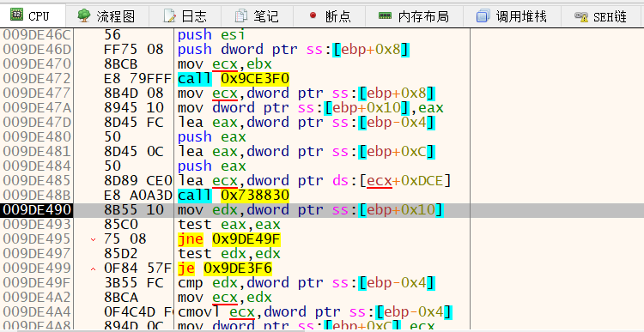This screenshot has height=332, width=644.
Task: Click the down jump arrow at 009DE495
Action: [x=93, y=239]
